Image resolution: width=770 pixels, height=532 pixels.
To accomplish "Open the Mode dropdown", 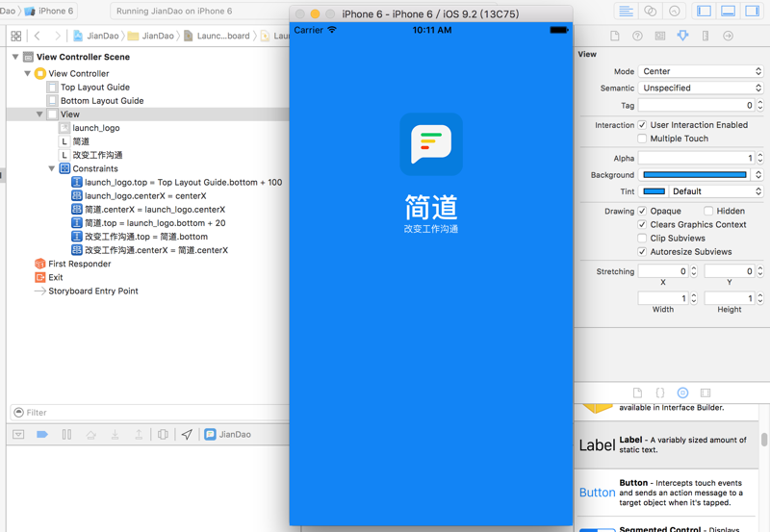I will tap(701, 71).
